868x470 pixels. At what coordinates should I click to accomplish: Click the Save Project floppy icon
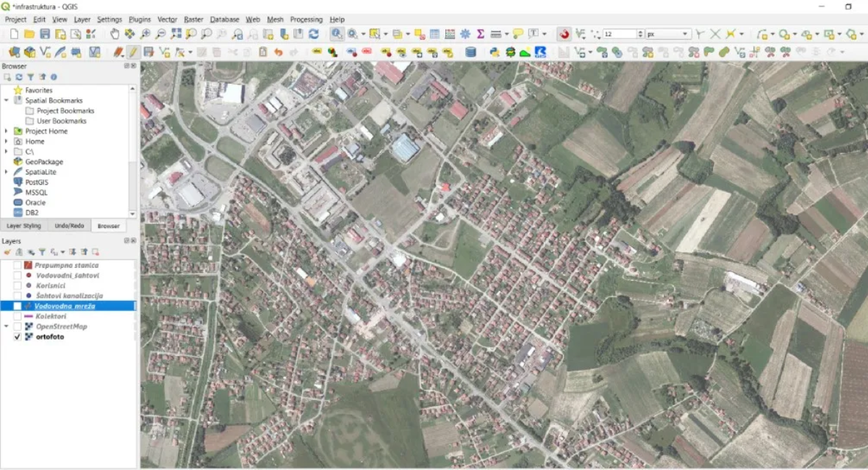click(x=45, y=34)
